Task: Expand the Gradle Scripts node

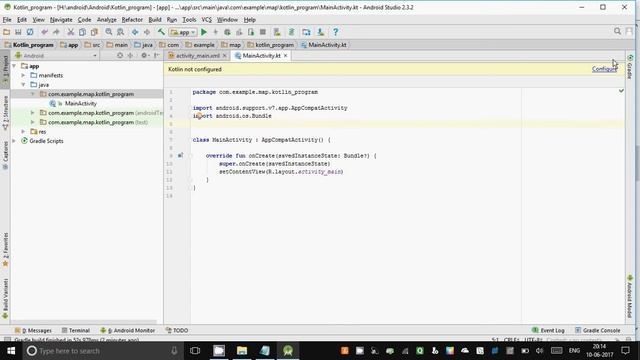Action: click(14, 141)
